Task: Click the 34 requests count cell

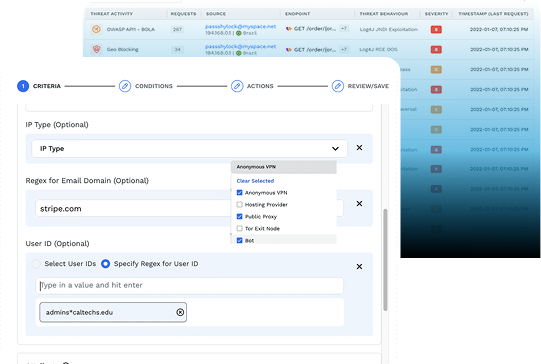Action: click(177, 49)
